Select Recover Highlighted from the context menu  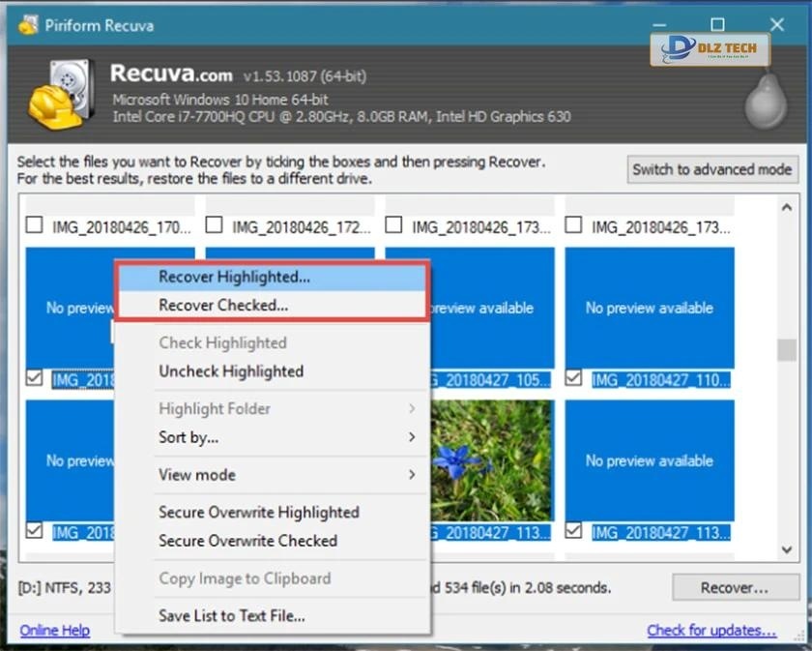point(232,277)
